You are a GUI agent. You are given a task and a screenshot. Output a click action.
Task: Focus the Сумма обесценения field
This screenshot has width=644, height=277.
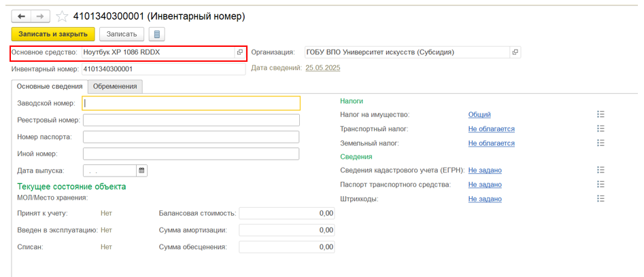tap(287, 247)
